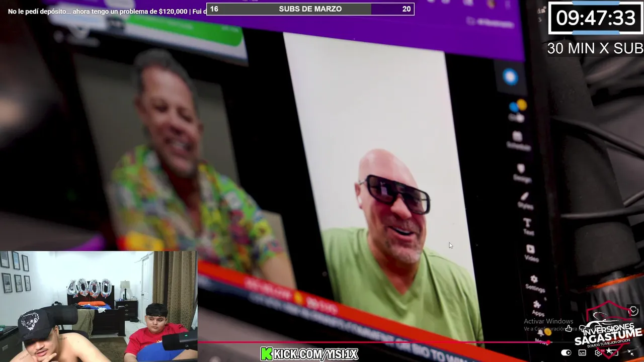Click the red progress bar scrubber handle
The image size is (644, 362).
point(548,342)
